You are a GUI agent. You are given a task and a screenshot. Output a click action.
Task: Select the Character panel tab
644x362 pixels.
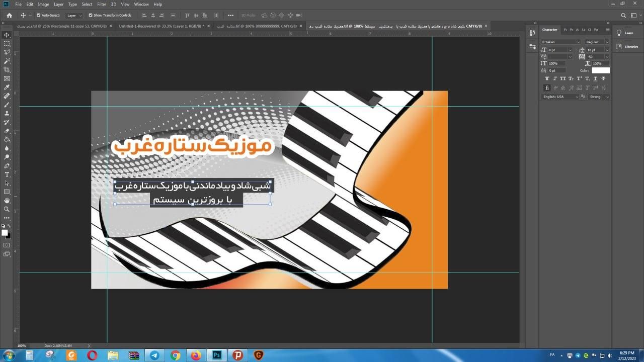coord(549,30)
